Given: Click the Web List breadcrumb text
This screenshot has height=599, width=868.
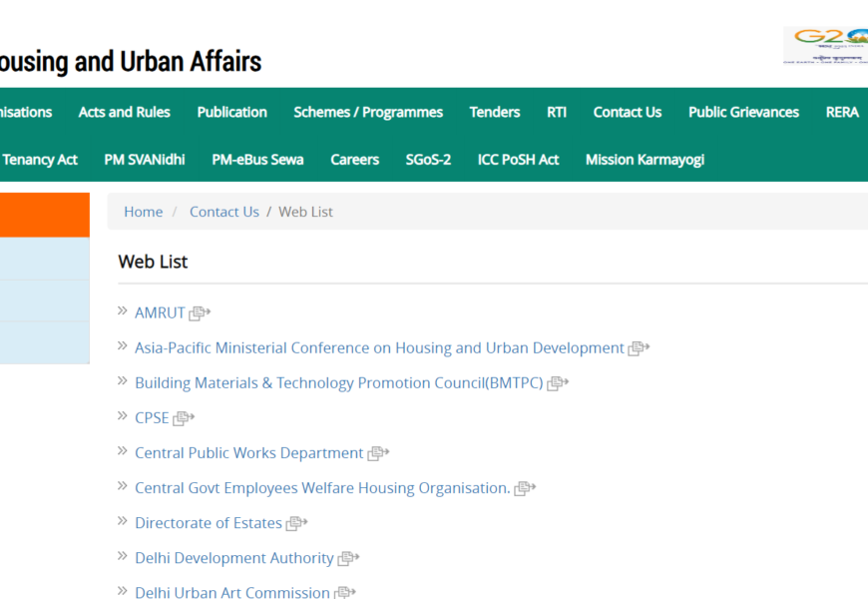Looking at the screenshot, I should [305, 212].
